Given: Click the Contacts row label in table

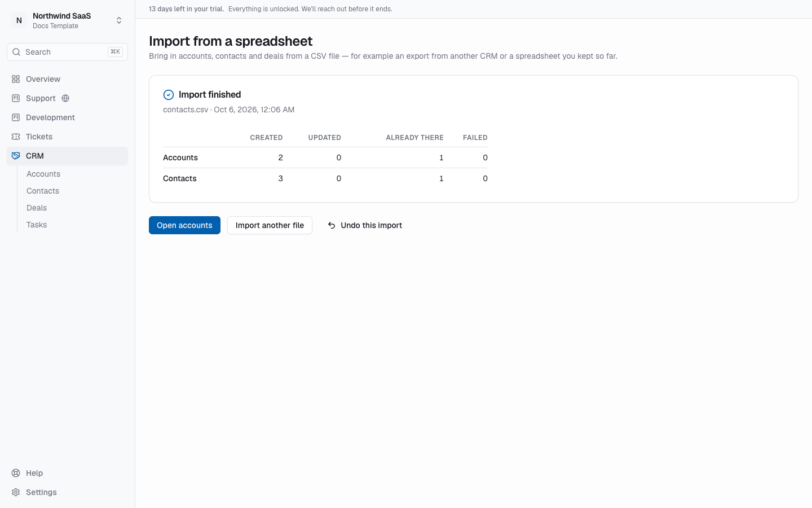Looking at the screenshot, I should tap(180, 178).
